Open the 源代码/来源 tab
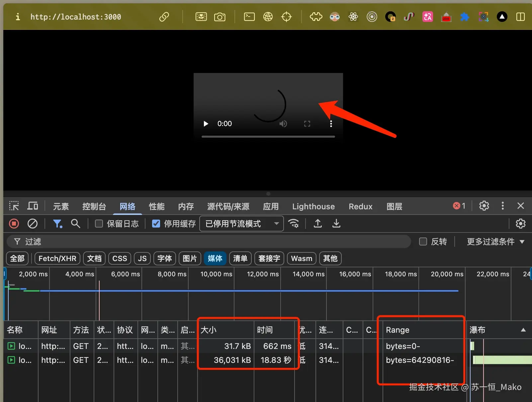Image resolution: width=532 pixels, height=402 pixels. click(228, 206)
